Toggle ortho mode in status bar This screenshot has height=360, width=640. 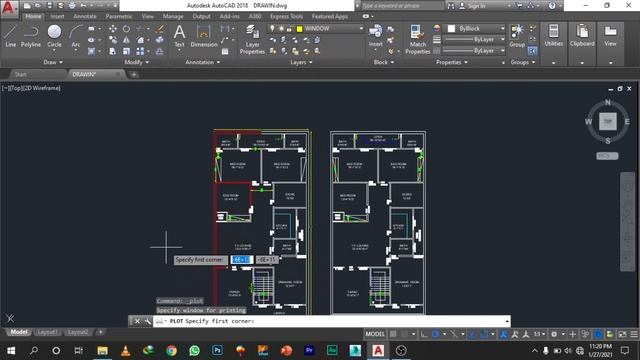pyautogui.click(x=424, y=334)
